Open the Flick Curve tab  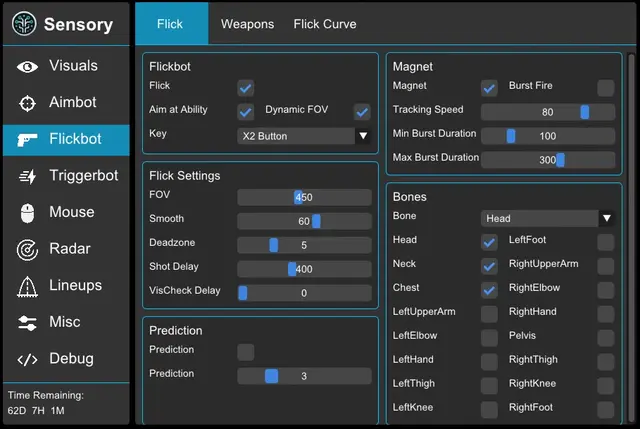click(324, 24)
